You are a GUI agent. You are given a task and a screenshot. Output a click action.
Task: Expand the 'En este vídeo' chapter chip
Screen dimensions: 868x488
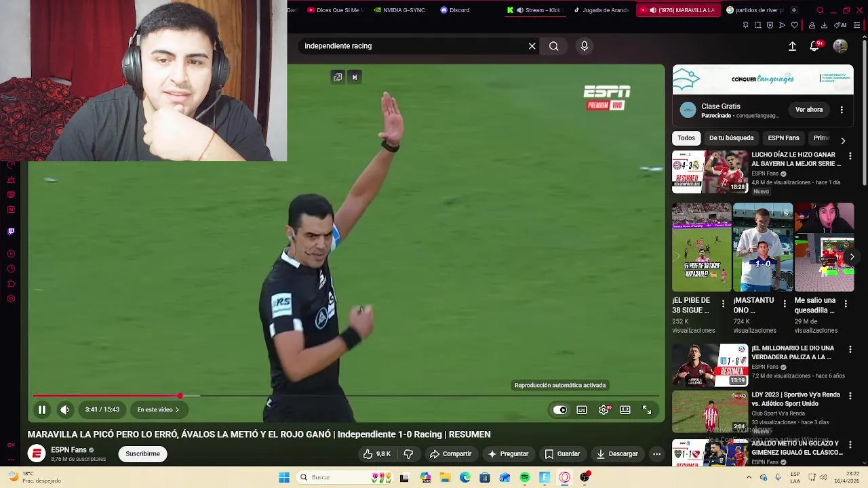158,409
